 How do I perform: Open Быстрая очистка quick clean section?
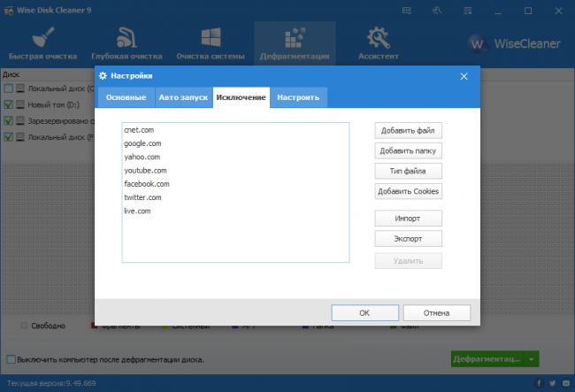pos(43,43)
